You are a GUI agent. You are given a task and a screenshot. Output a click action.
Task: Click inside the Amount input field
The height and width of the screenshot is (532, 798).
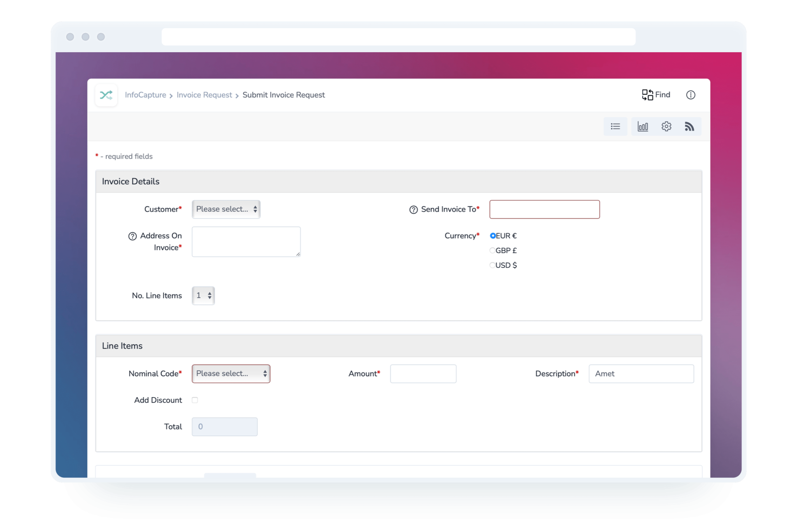pos(423,373)
